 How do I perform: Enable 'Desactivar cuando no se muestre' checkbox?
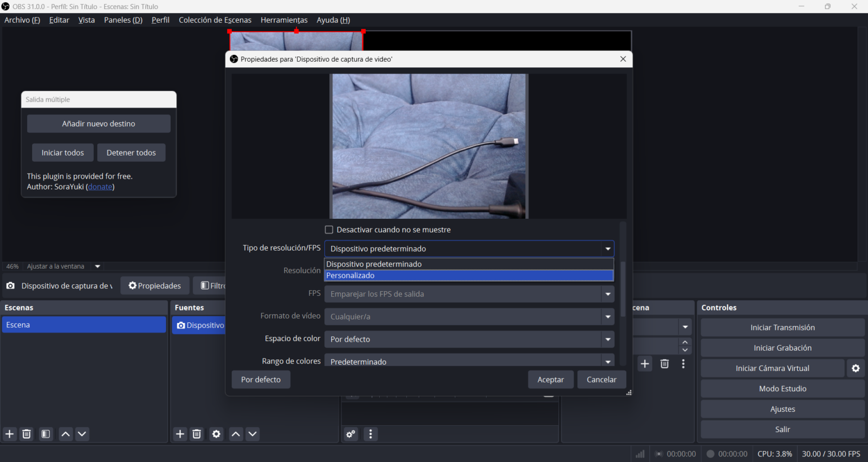(329, 230)
